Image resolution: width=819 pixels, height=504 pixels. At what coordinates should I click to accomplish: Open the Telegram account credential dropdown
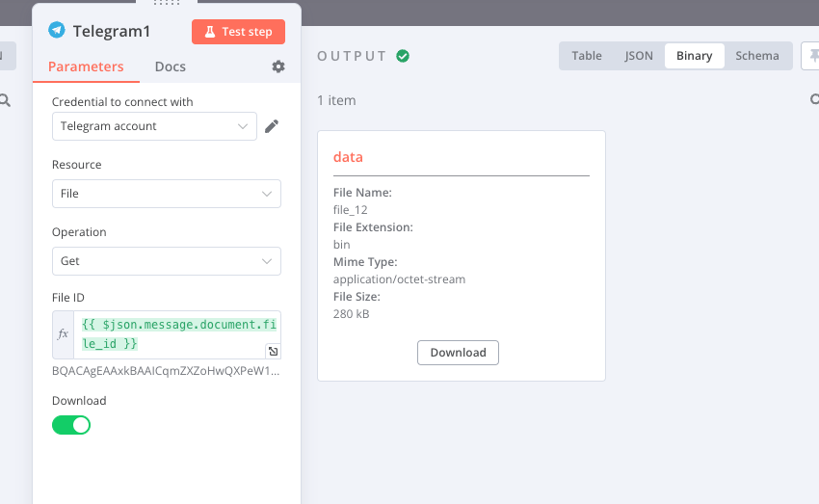(x=154, y=126)
